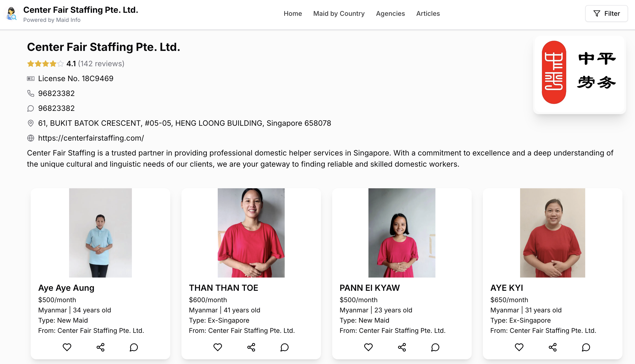The image size is (635, 364).
Task: Open the Filter button
Action: pos(606,13)
